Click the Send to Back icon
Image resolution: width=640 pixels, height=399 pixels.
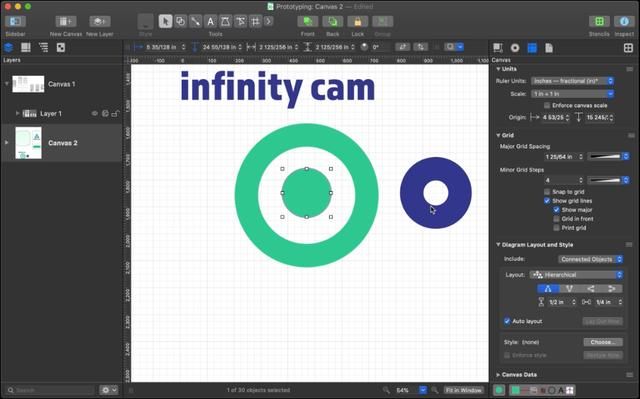pyautogui.click(x=333, y=21)
